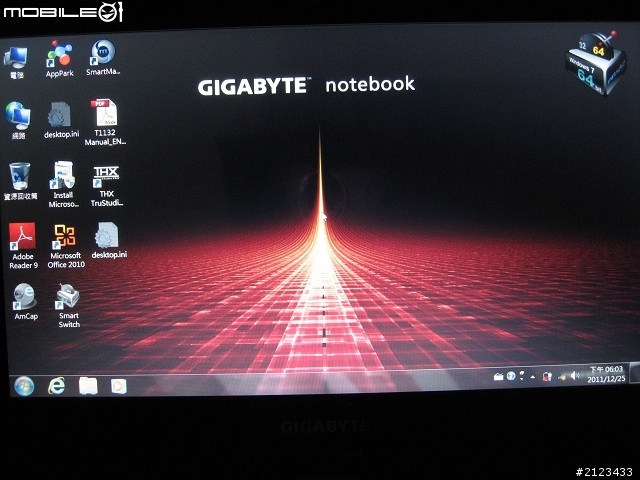640x480 pixels.
Task: Open the network connection tray icon
Action: point(562,377)
